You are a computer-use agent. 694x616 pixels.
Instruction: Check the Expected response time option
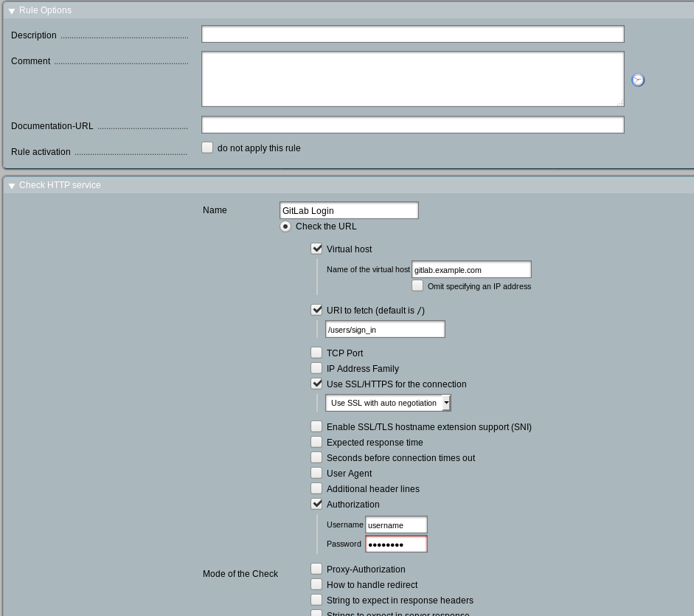(x=316, y=442)
